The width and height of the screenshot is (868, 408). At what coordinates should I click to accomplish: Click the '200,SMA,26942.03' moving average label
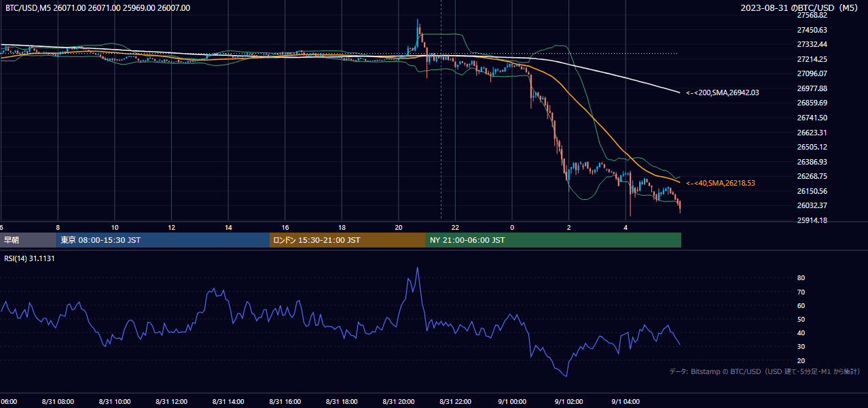(722, 92)
